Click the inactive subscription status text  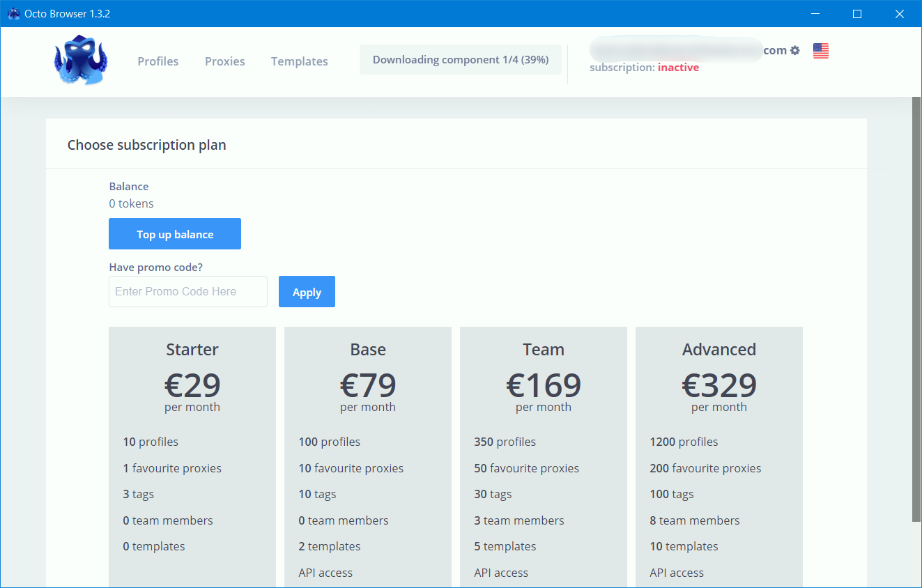pyautogui.click(x=677, y=68)
